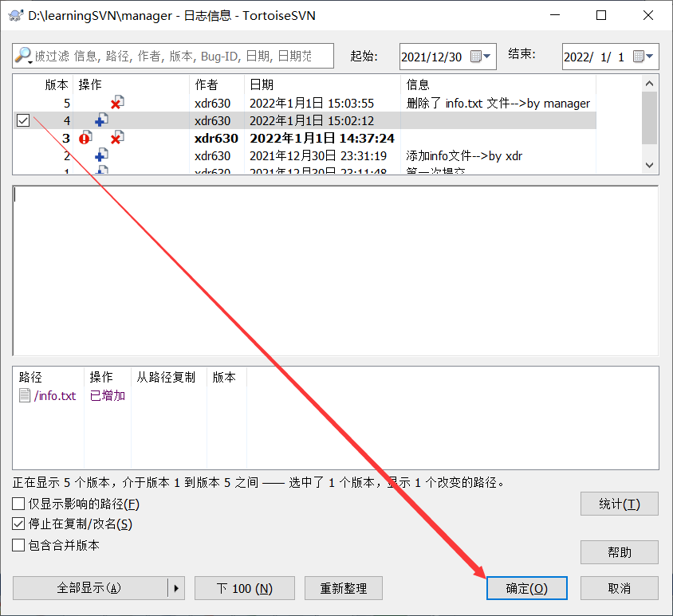This screenshot has height=616, width=673.
Task: Click the added-file icon in revision 4 row
Action: pyautogui.click(x=101, y=120)
